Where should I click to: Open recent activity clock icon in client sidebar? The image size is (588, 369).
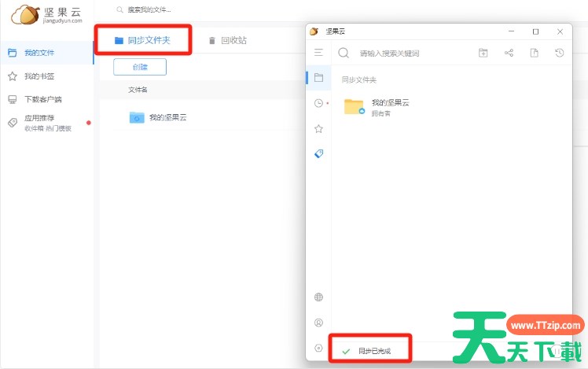(x=318, y=103)
